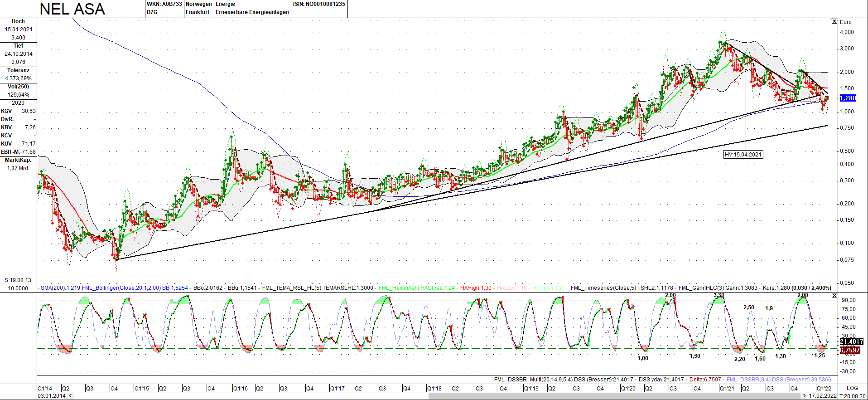Click the low date 24.10.2014
Viewport: 868px width, 400px height.
click(19, 54)
